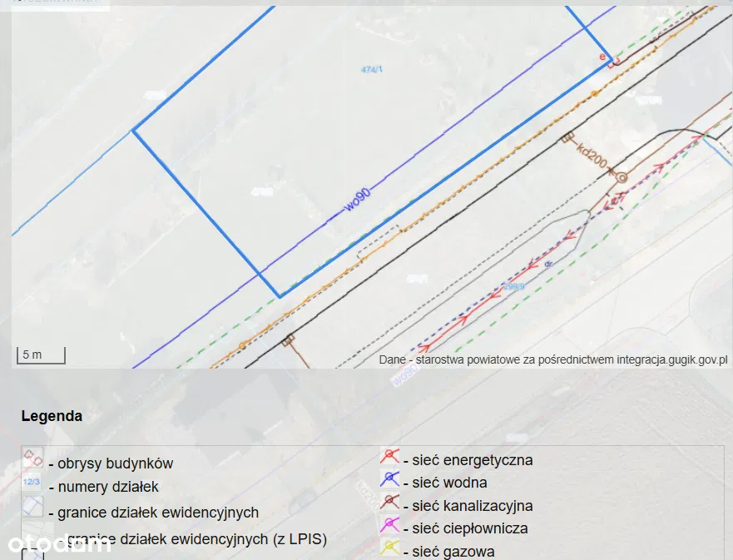Click the magenta heating network legend icon

(x=389, y=525)
